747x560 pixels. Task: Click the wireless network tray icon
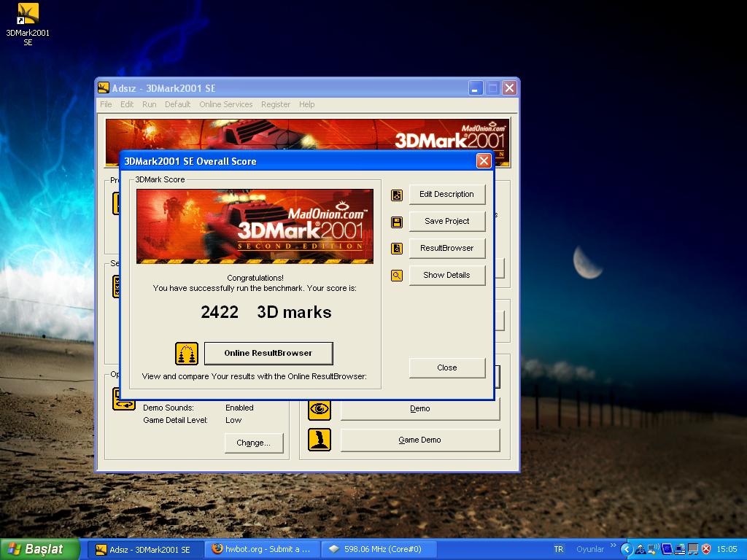[653, 549]
